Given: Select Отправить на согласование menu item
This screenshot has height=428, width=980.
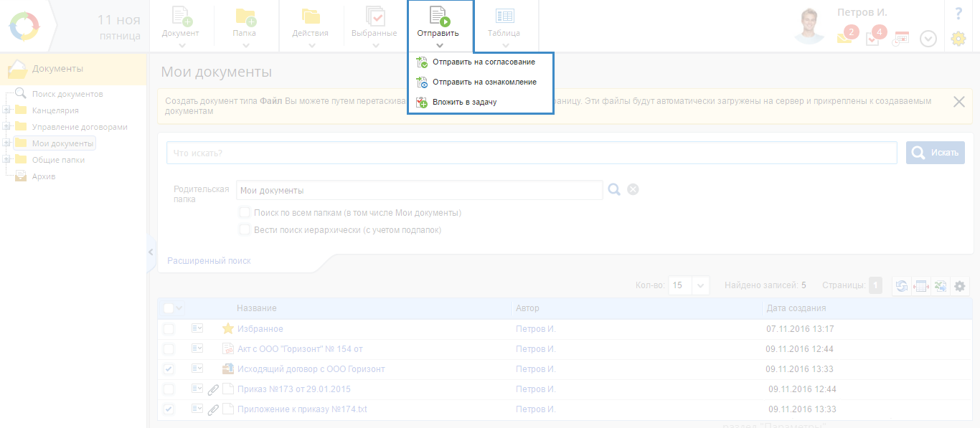Looking at the screenshot, I should 483,62.
